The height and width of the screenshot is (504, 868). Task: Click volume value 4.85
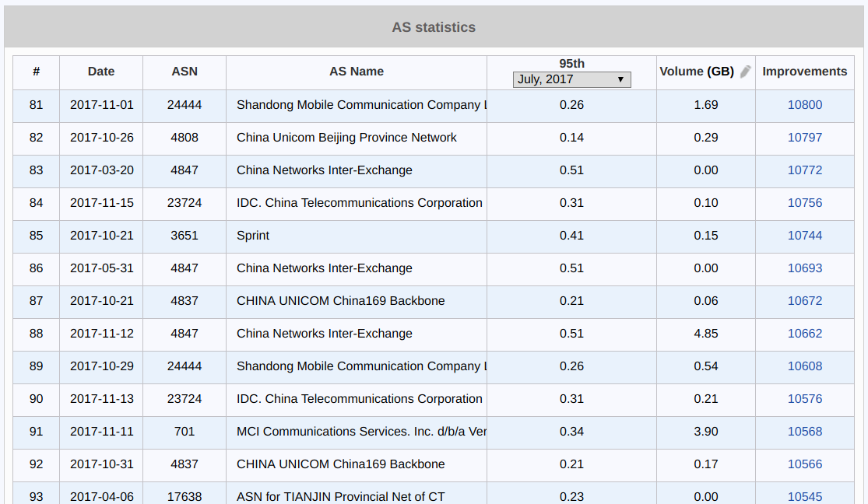click(x=706, y=334)
